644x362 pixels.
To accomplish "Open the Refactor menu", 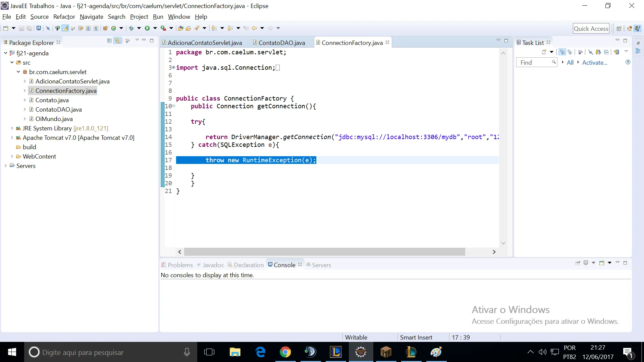I will 64,17.
